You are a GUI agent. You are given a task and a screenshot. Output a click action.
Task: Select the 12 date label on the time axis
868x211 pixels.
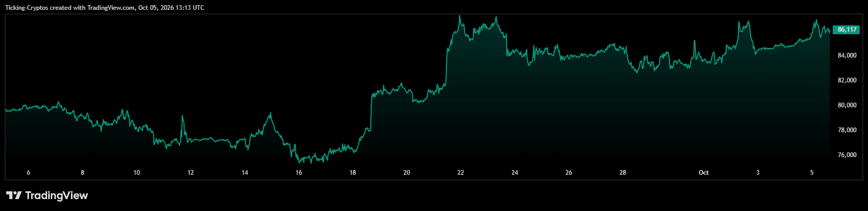[191, 173]
